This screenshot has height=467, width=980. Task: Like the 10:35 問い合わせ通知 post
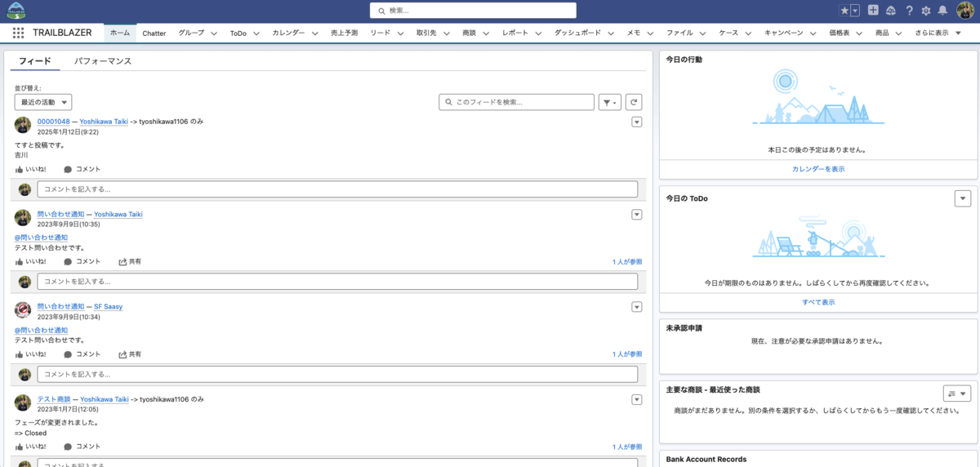[x=31, y=262]
